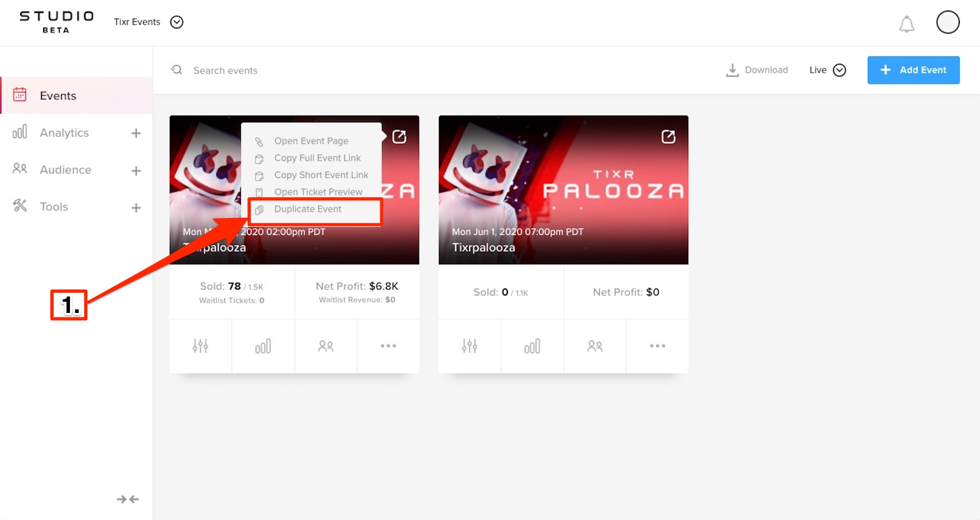
Task: Open audience icon on Jun 1 event card
Action: pos(595,346)
